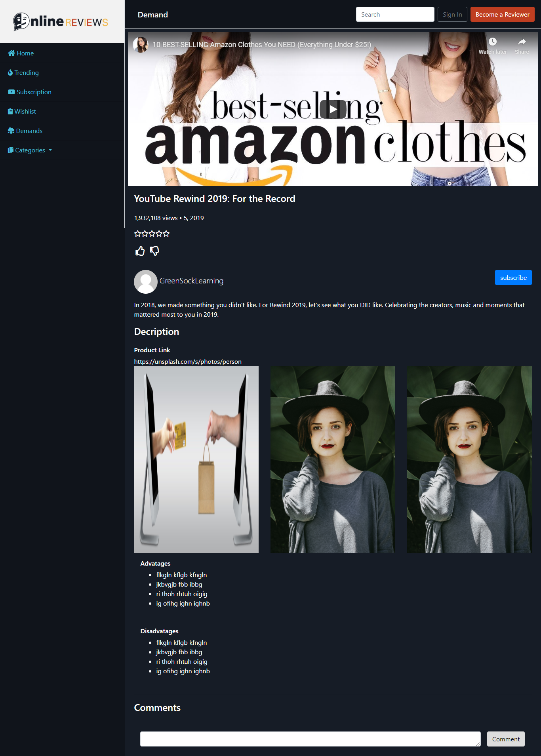Click the '1,932,108 views' text
This screenshot has width=541, height=756.
(x=156, y=218)
